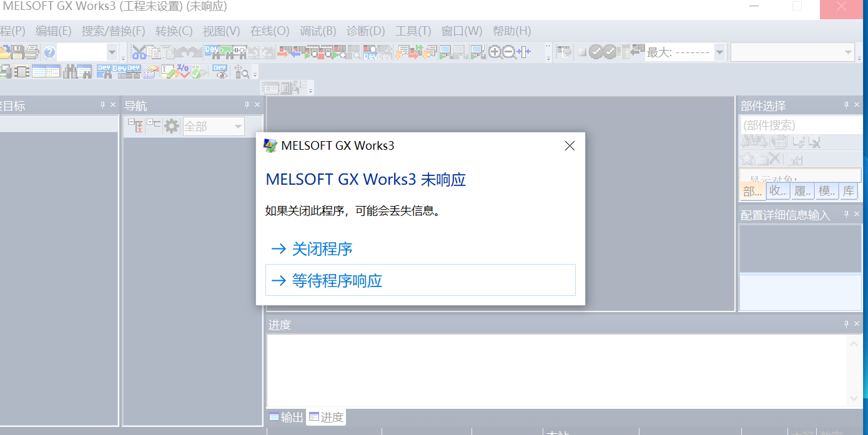Open the 在线(O) menu
The width and height of the screenshot is (868, 435).
269,31
